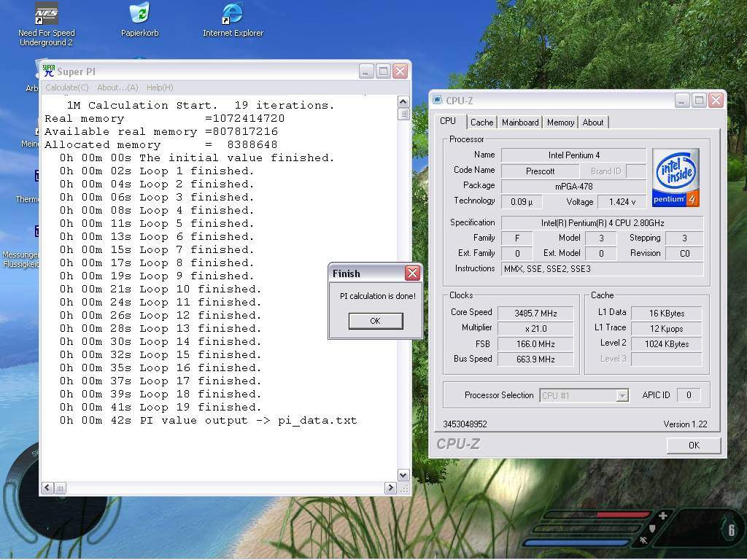Open the Papierkorb recycle bin icon
Image resolution: width=747 pixels, height=560 pixels.
139,20
